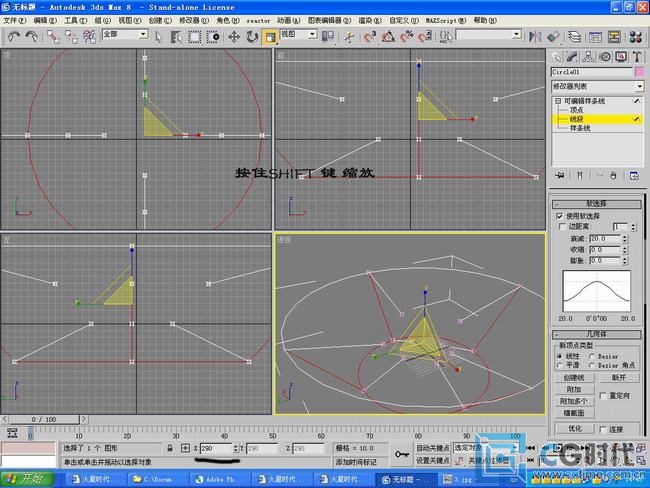Select the Select and Link tool
The height and width of the screenshot is (488, 650).
(53, 37)
